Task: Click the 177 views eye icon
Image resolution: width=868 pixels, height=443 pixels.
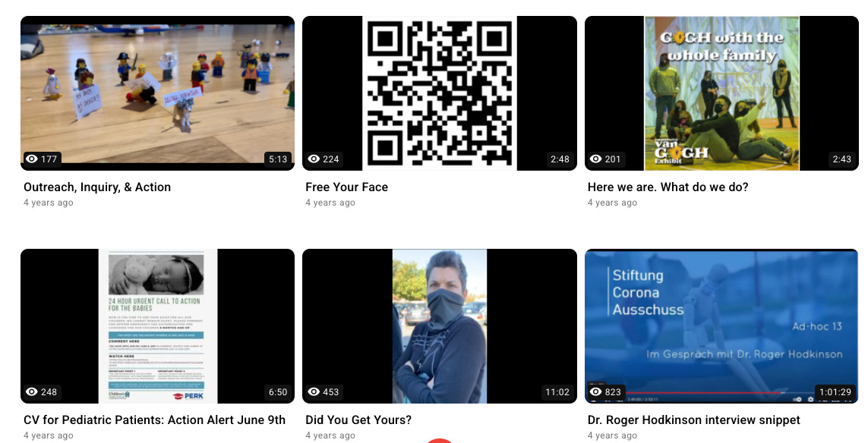Action: tap(32, 159)
